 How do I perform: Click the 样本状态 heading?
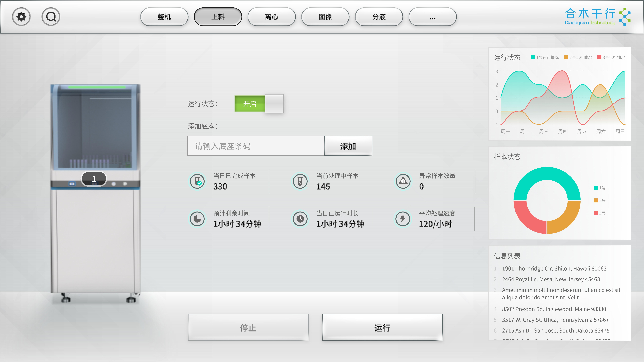point(507,157)
